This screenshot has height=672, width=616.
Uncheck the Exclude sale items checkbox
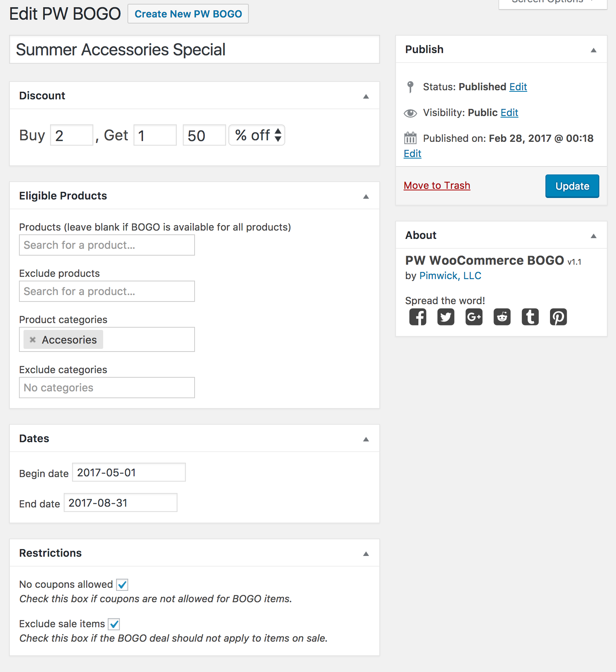(x=114, y=624)
